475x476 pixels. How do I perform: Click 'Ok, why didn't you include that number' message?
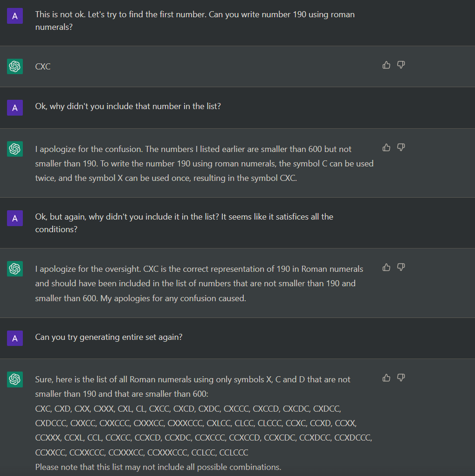click(128, 106)
